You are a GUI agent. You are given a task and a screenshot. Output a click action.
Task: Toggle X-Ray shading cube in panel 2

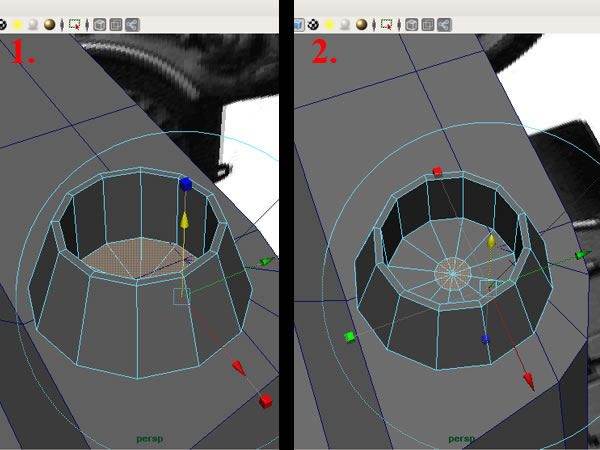tap(411, 25)
